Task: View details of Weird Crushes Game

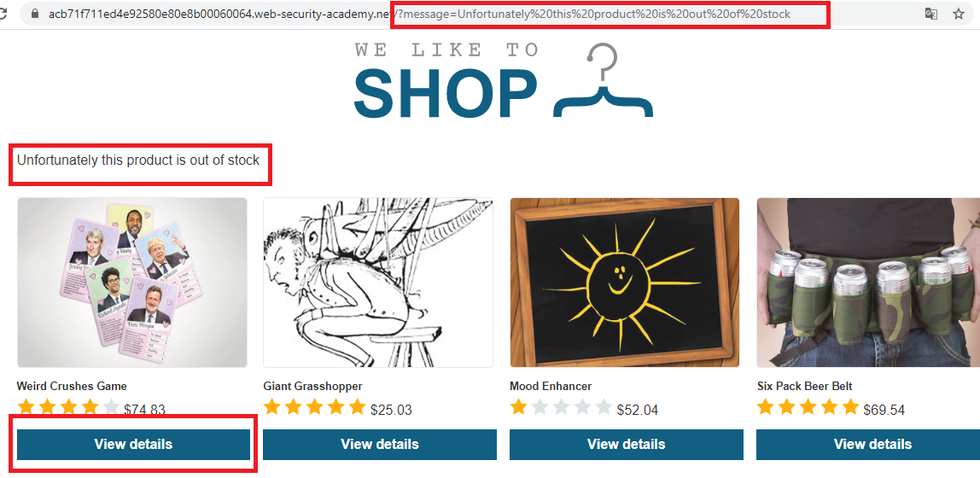Action: [133, 444]
